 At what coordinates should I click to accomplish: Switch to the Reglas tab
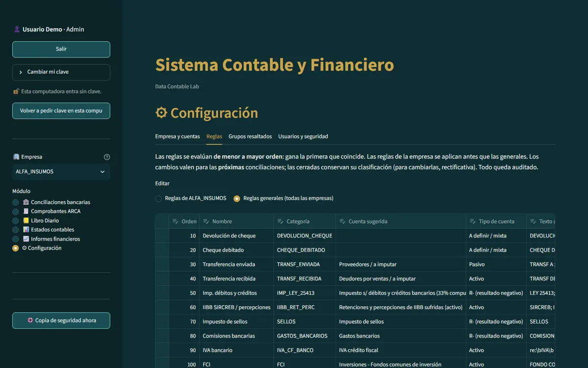[214, 136]
